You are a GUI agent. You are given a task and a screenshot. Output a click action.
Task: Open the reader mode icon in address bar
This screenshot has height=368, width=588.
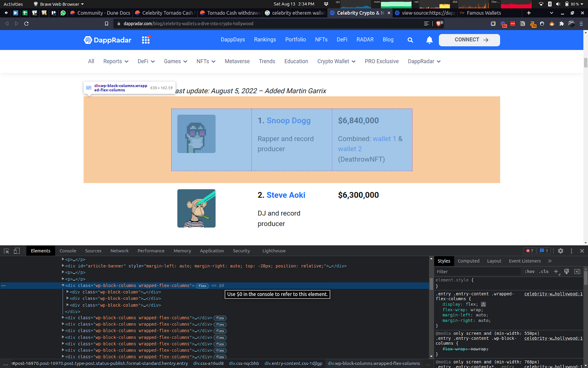tap(426, 24)
